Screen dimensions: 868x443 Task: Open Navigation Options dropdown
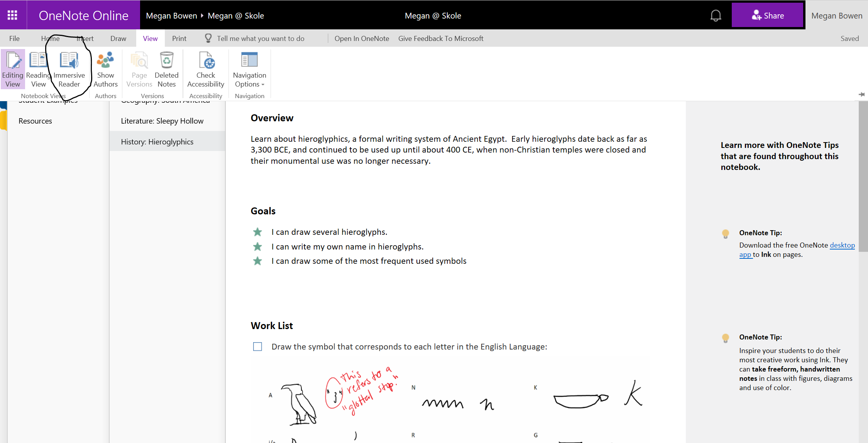[x=250, y=70]
